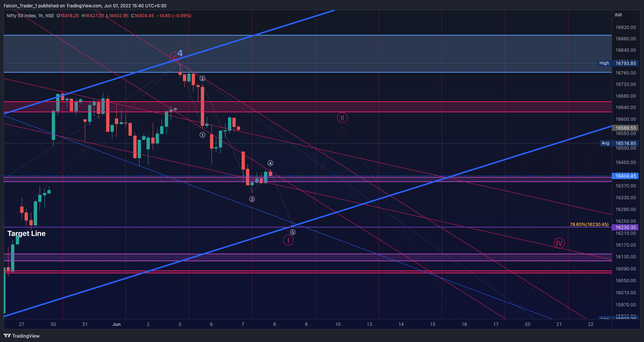The width and height of the screenshot is (644, 342).
Task: Click the 16920.00 price axis label
Action: pyautogui.click(x=626, y=28)
